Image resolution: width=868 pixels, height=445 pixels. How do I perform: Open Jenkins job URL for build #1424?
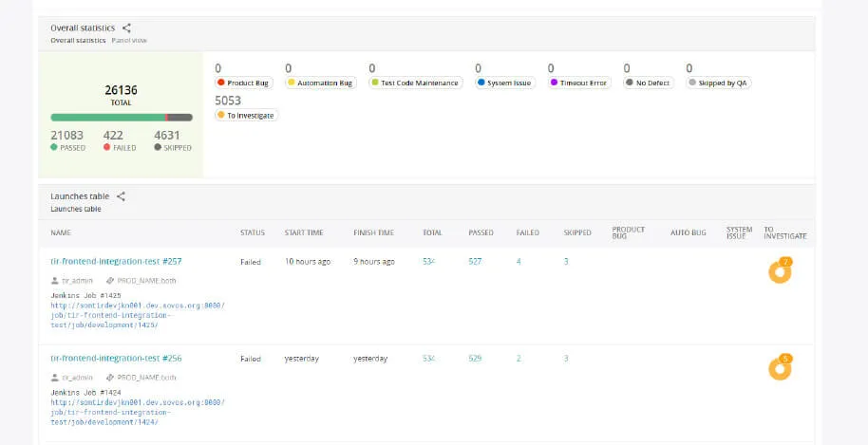pos(138,412)
